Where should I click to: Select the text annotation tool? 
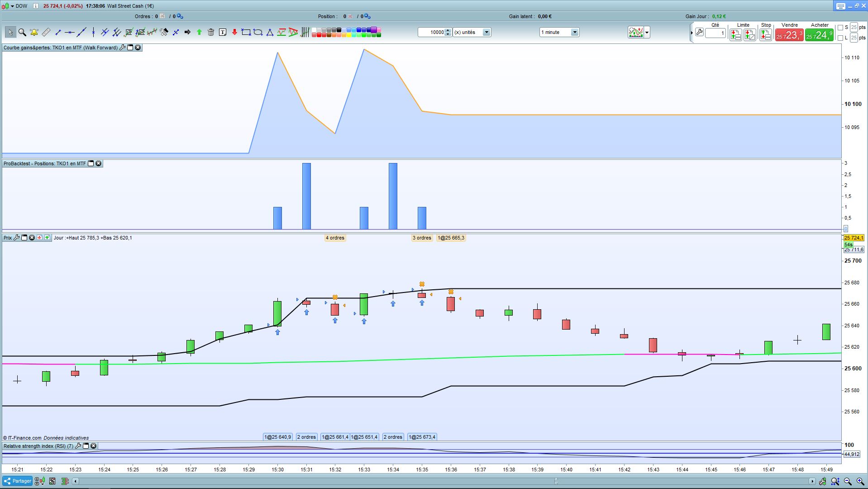(223, 32)
